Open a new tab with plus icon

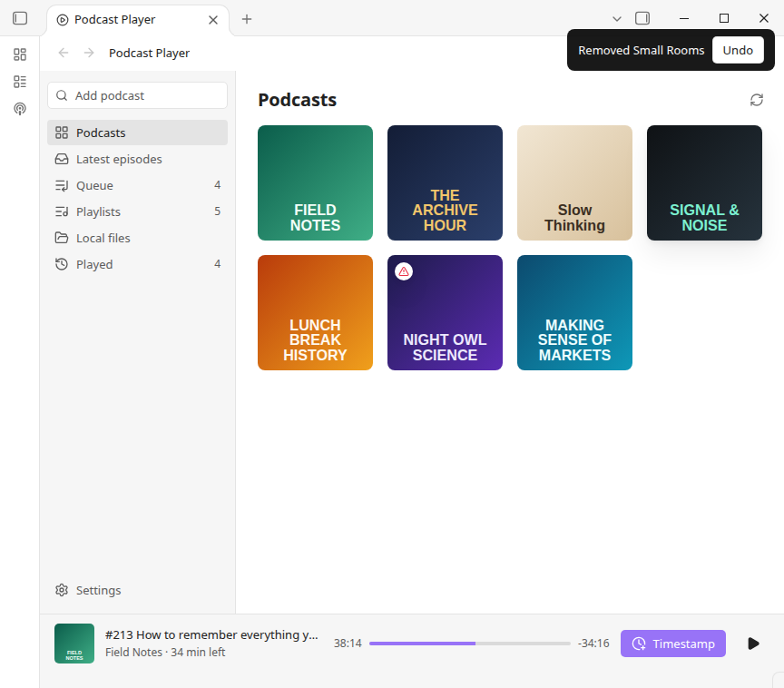click(x=247, y=19)
